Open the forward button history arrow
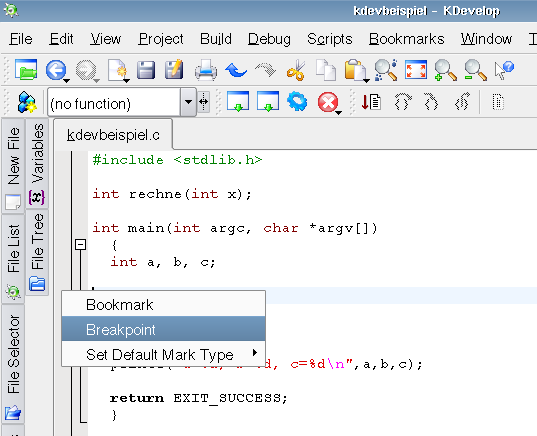537x436 pixels. (x=97, y=80)
